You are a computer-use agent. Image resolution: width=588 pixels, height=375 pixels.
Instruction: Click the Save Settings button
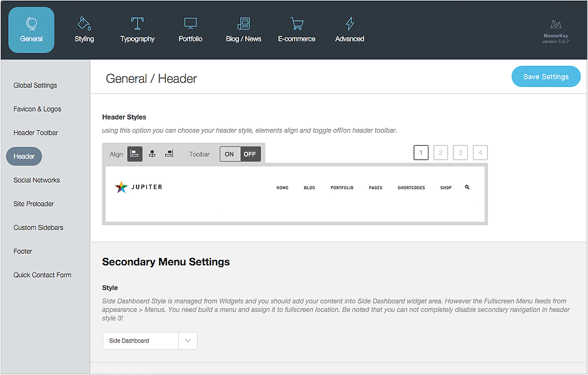(545, 76)
